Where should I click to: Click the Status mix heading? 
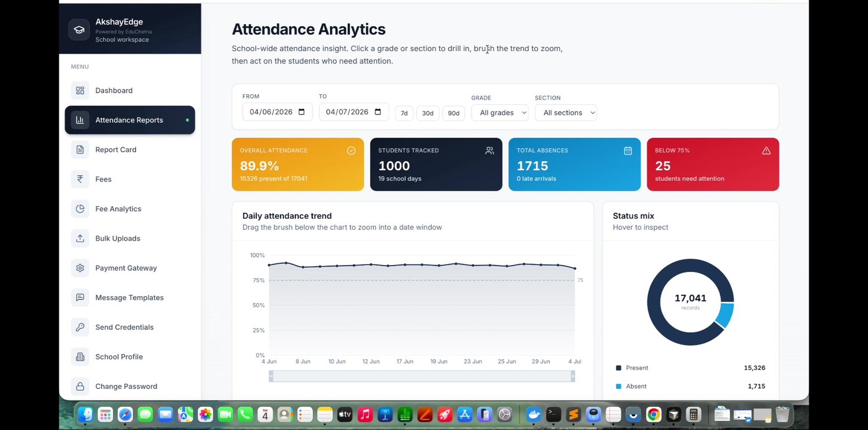click(634, 216)
